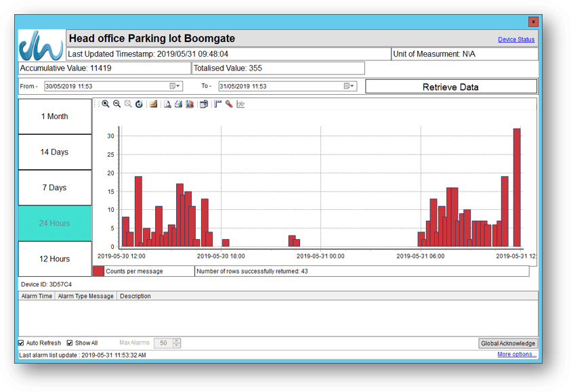The height and width of the screenshot is (392, 571).
Task: Open chart properties wrench icon
Action: coord(229,104)
